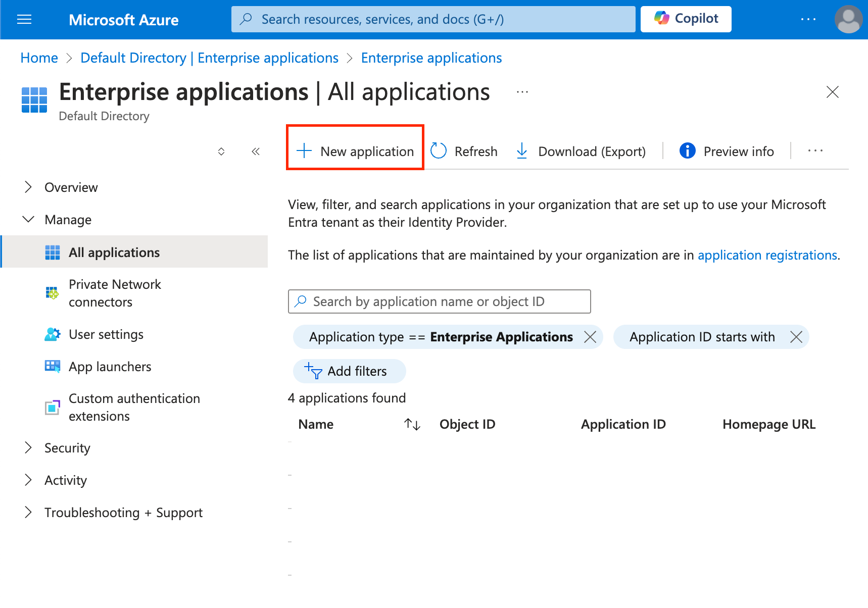Open the Default Directory | Enterprise applications breadcrumb

pyautogui.click(x=210, y=58)
